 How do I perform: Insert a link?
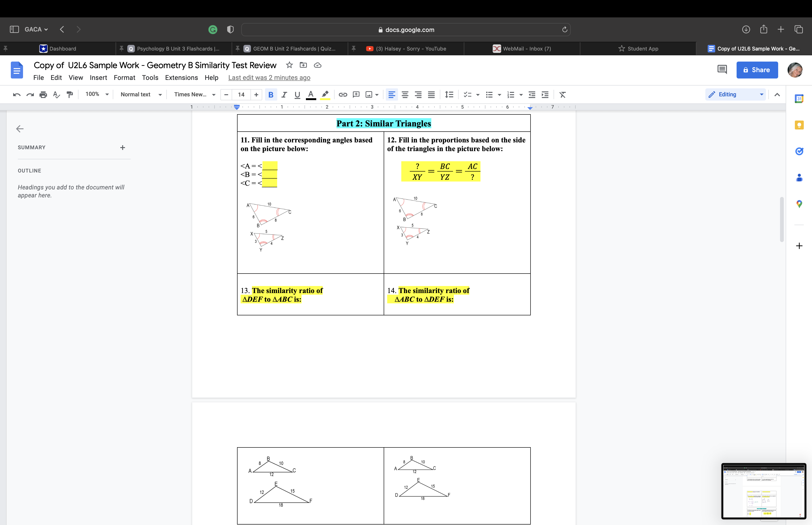click(x=343, y=94)
